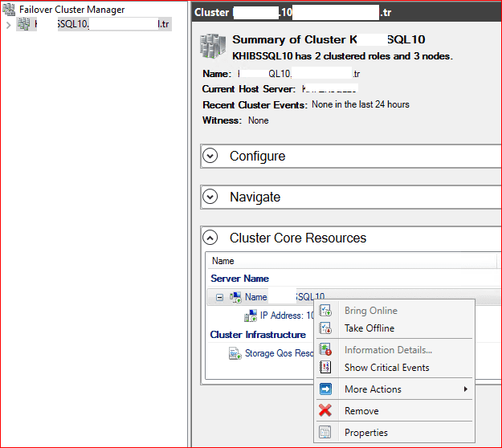Select Failover Cluster Manager tree label
The image size is (502, 448).
71,10
